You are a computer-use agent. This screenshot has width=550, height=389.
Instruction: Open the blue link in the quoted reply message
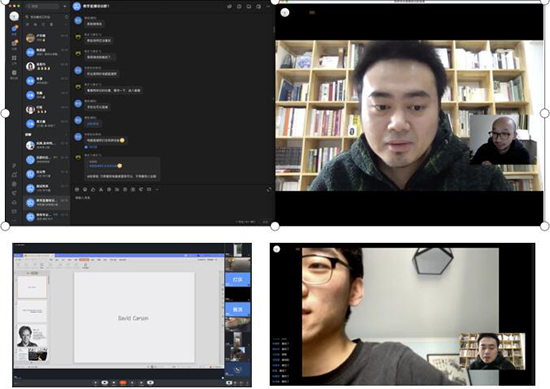103,166
